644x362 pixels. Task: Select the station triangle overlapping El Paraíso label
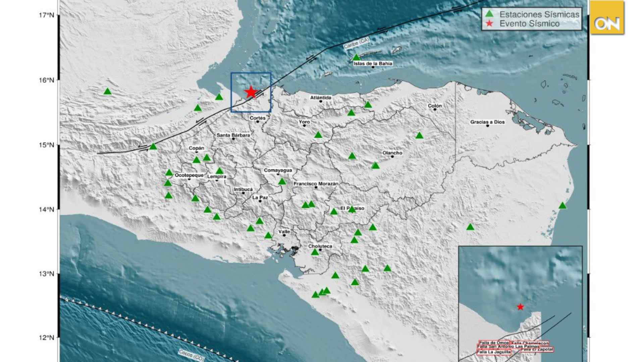pyautogui.click(x=352, y=209)
